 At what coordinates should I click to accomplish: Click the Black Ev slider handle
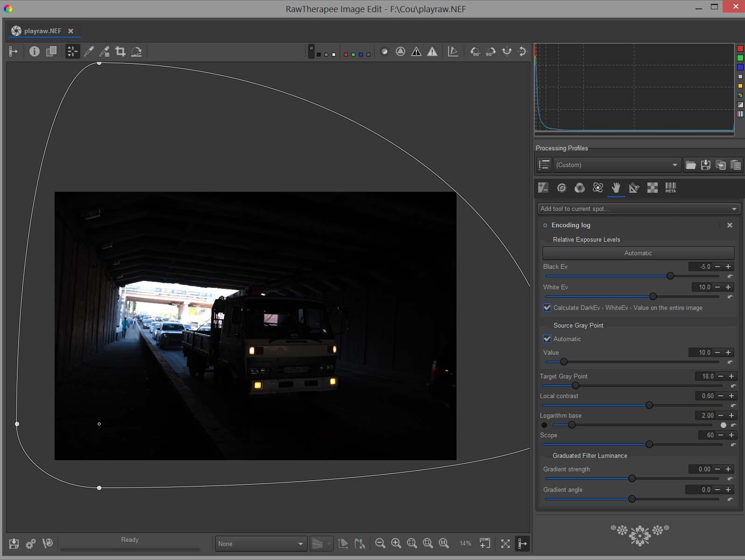670,276
